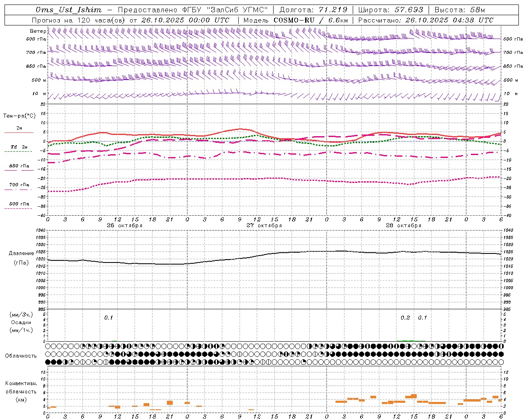Click the Модель COSMO-RU / 6.6км label

pos(295,20)
